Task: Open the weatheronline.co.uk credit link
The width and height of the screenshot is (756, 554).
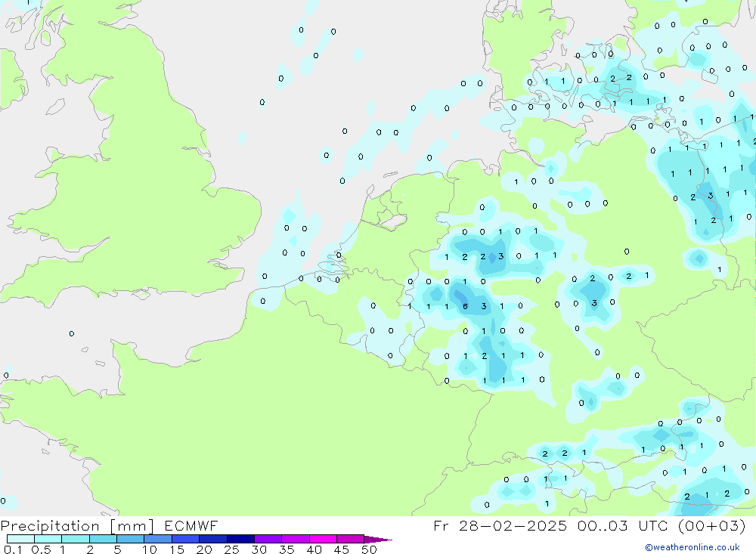Action: point(692,547)
